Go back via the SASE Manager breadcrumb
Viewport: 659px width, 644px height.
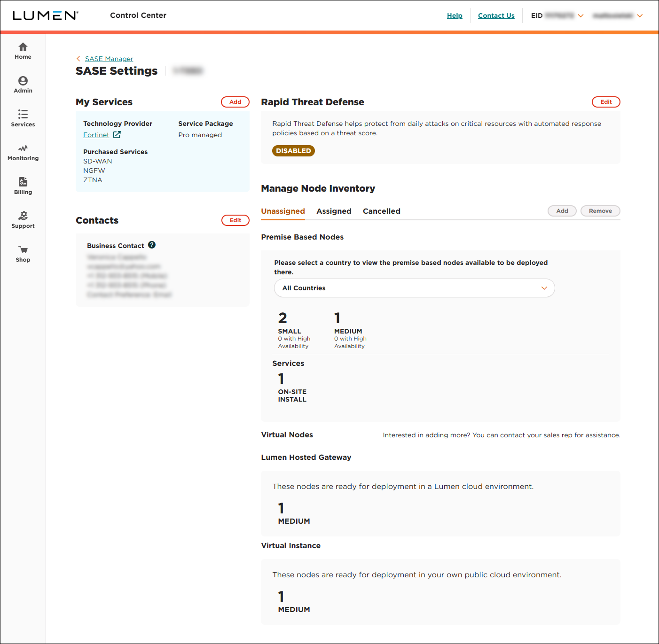(x=109, y=58)
